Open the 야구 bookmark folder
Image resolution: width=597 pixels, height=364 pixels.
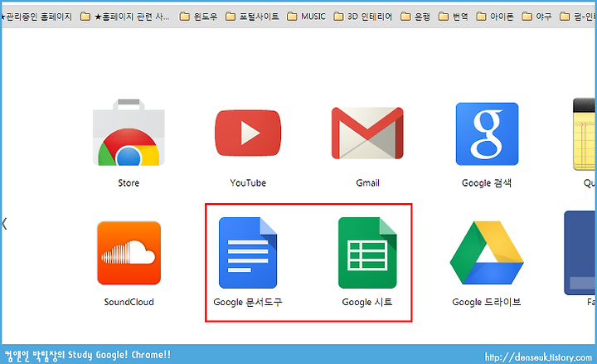pyautogui.click(x=536, y=17)
